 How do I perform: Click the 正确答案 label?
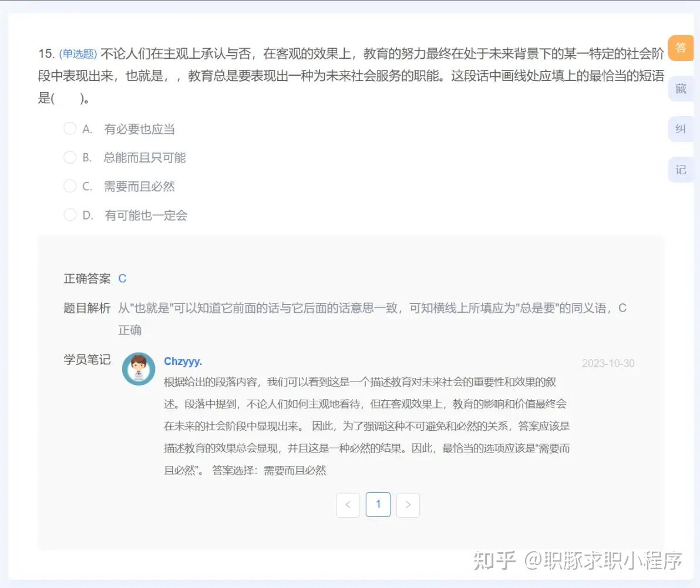point(87,278)
